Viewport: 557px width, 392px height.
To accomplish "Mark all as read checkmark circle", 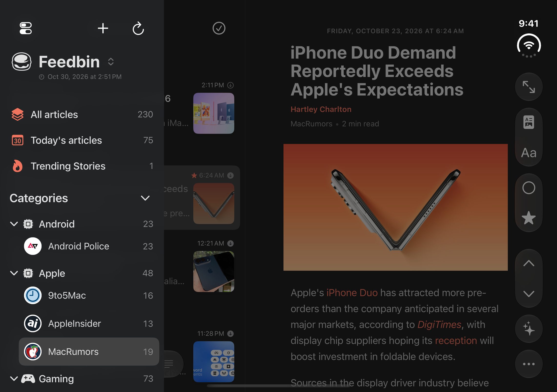I will pos(219,28).
